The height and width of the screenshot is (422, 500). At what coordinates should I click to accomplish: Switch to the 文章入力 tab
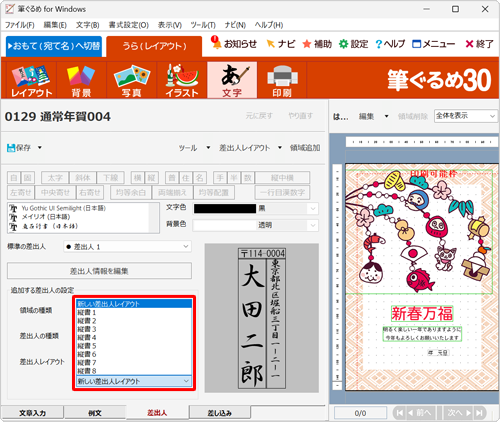click(32, 413)
